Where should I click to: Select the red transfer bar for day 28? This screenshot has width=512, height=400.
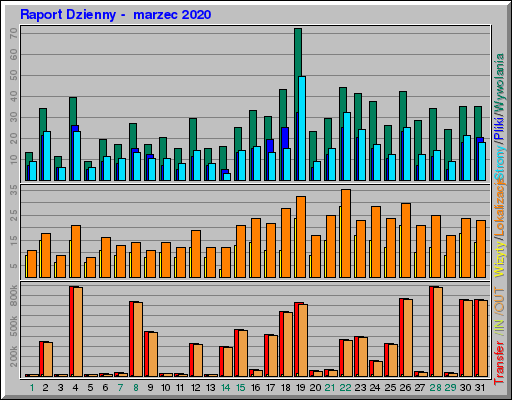coord(432,331)
